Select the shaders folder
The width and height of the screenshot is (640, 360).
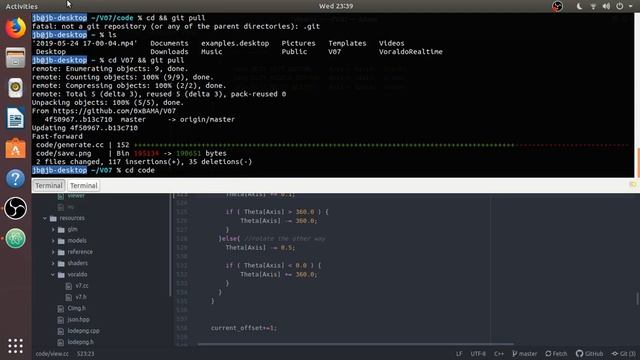point(78,263)
